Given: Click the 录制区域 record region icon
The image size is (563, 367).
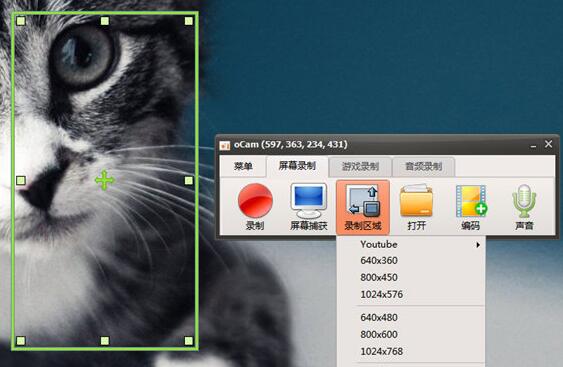Looking at the screenshot, I should pyautogui.click(x=363, y=207).
